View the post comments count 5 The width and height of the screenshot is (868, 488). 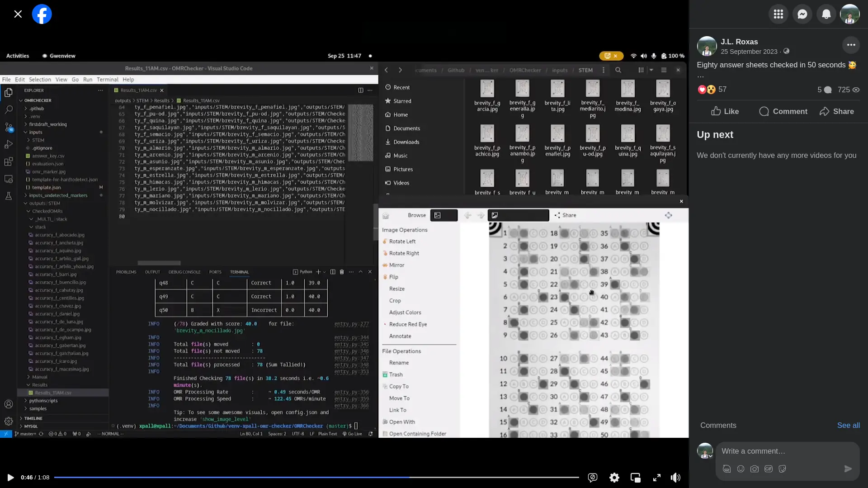(824, 90)
